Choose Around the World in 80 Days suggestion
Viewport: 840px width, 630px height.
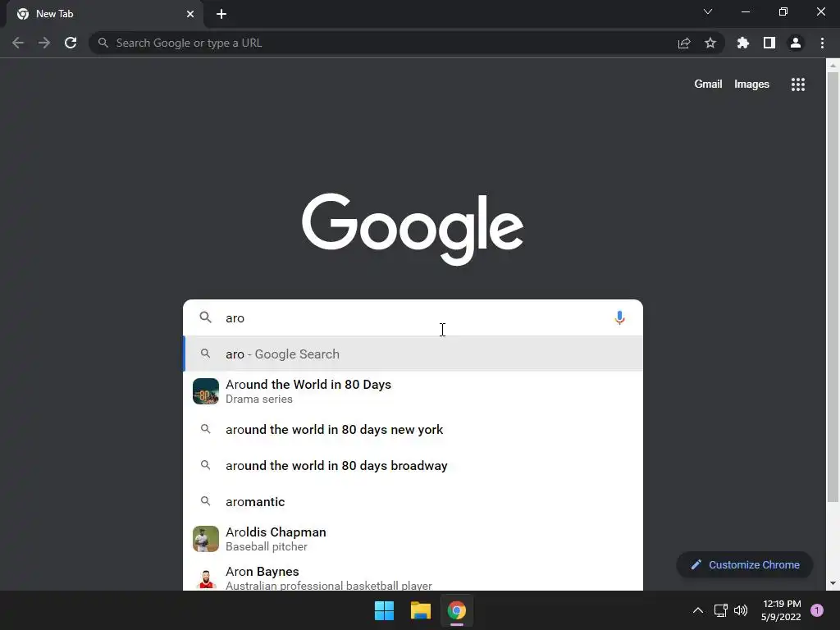click(x=413, y=391)
